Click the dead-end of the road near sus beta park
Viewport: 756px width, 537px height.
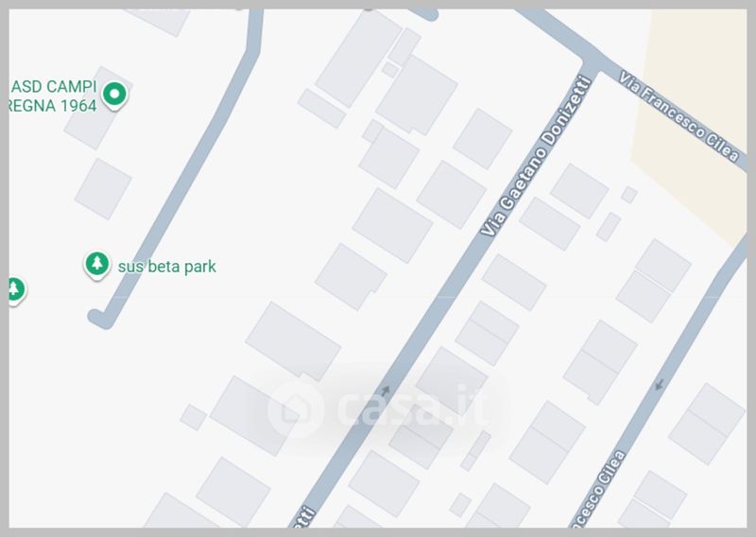[x=100, y=319]
